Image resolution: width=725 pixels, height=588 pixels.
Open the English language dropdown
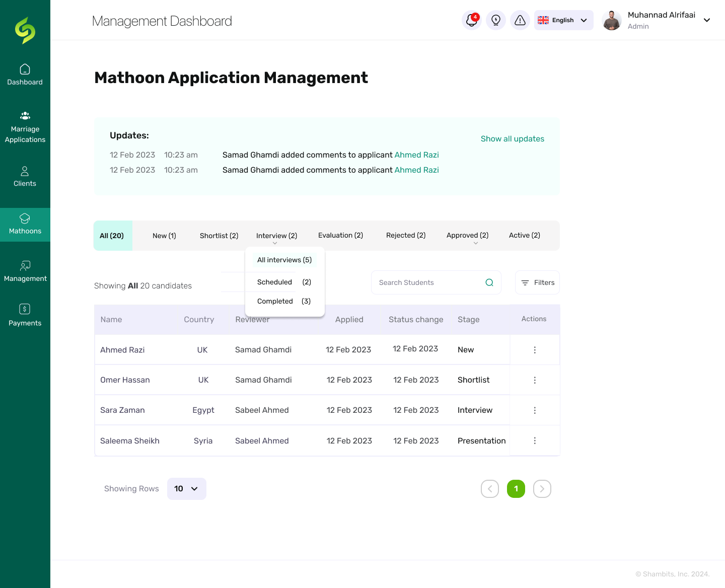(563, 20)
